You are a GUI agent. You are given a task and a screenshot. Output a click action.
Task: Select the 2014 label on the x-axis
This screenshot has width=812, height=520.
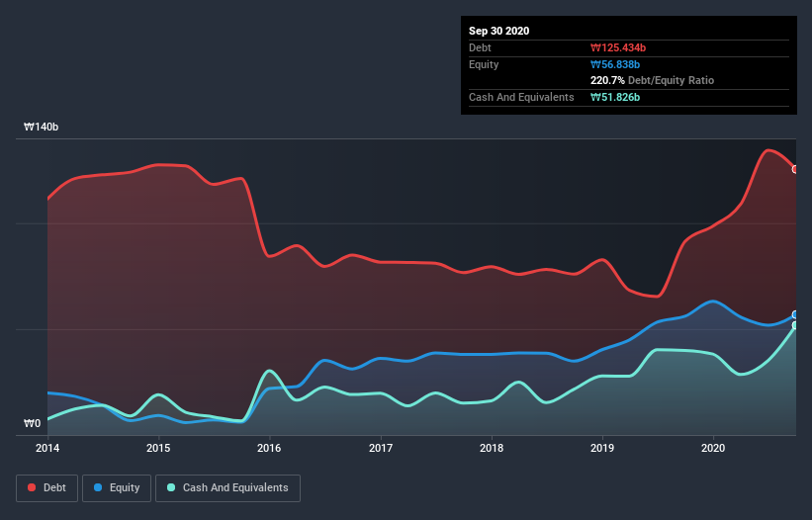coord(47,448)
